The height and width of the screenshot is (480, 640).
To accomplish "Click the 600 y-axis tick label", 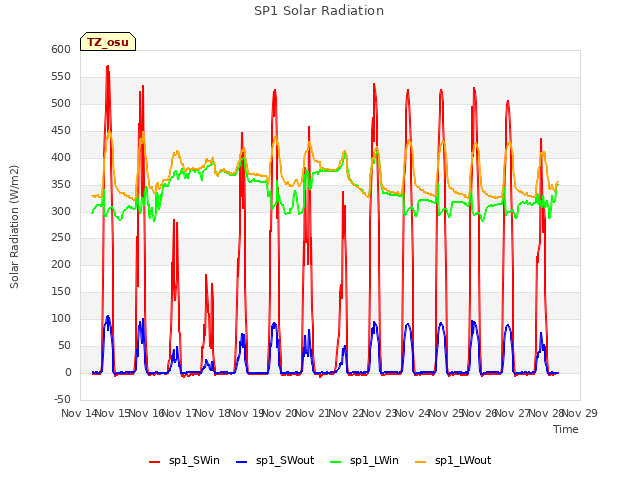I will 61,49.
